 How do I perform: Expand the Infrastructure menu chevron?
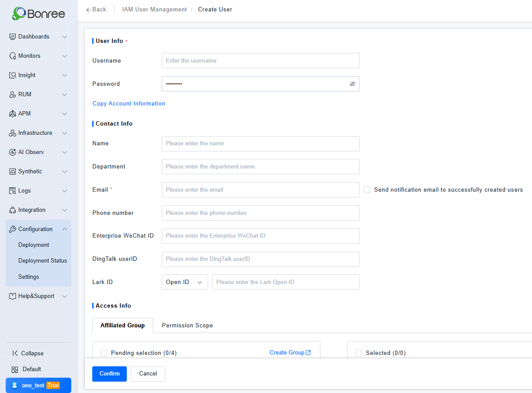[65, 133]
